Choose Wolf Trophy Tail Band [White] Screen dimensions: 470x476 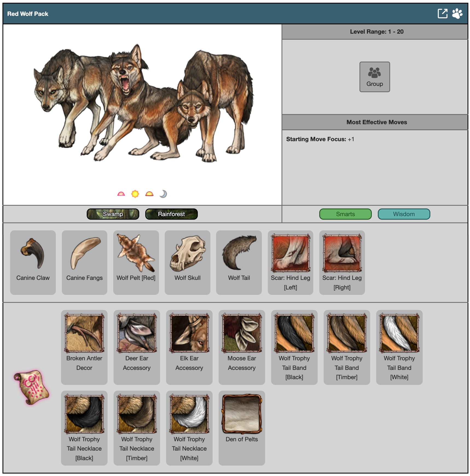coord(399,347)
